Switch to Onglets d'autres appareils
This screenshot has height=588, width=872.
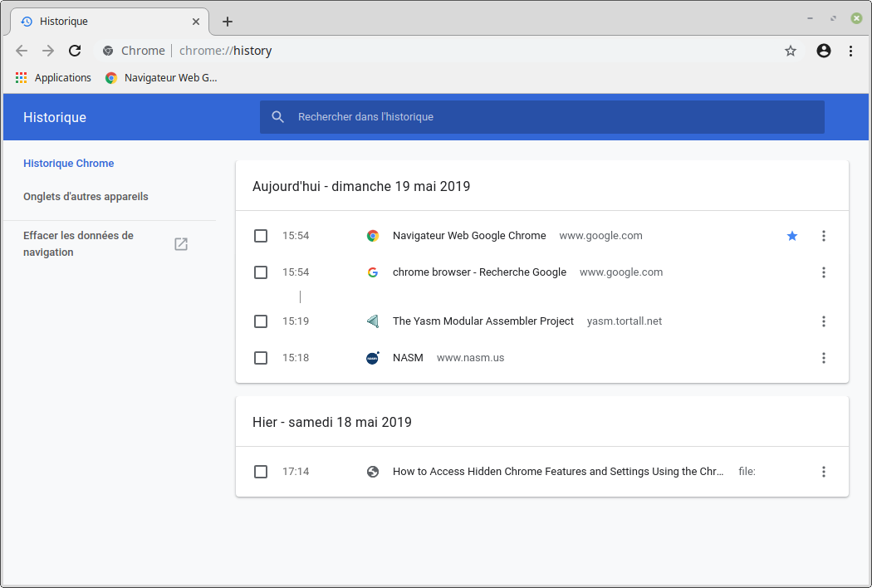tap(86, 197)
